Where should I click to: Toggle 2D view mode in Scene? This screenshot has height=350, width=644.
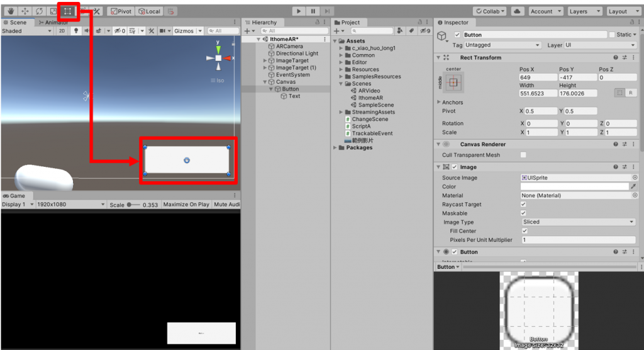pos(62,31)
